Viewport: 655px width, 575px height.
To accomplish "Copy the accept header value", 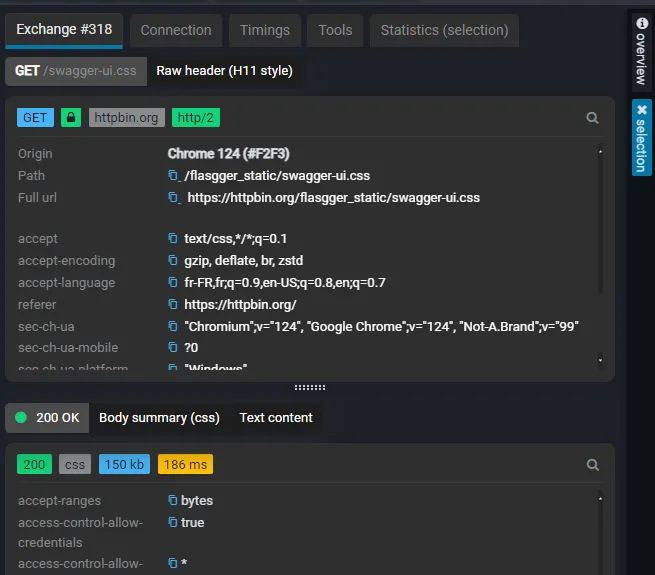I will coord(173,238).
